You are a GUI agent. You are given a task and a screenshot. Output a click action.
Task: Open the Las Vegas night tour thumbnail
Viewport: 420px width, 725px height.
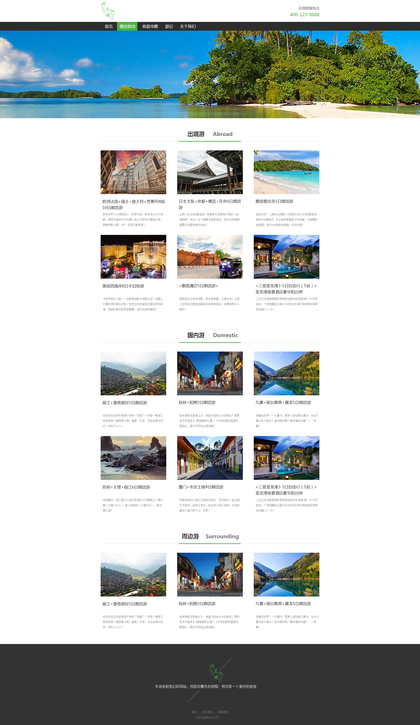pos(133,257)
